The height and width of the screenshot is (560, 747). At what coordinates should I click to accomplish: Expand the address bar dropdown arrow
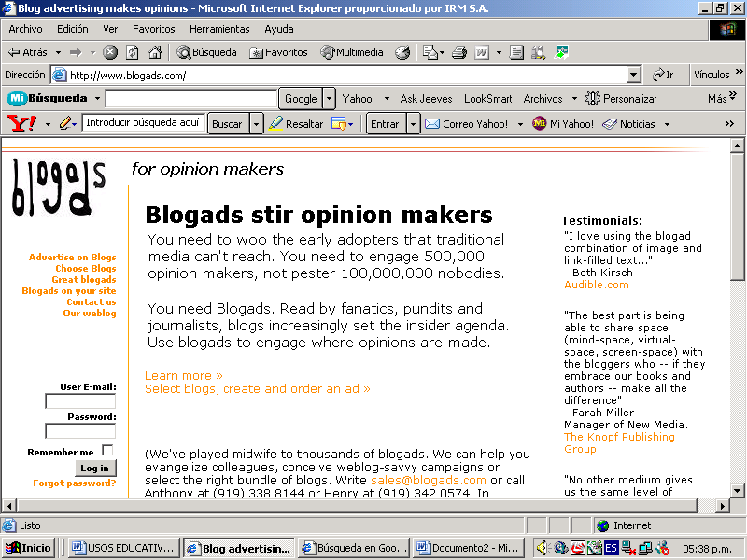pos(633,75)
